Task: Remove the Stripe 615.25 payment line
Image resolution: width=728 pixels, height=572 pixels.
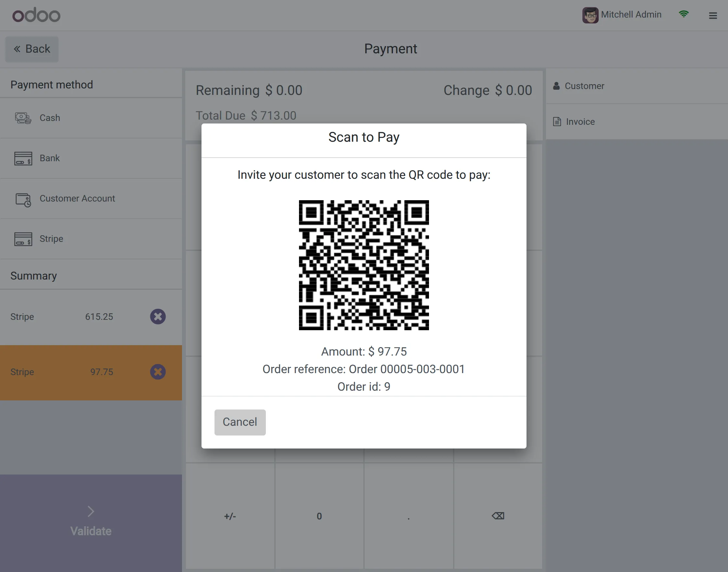Action: [158, 317]
